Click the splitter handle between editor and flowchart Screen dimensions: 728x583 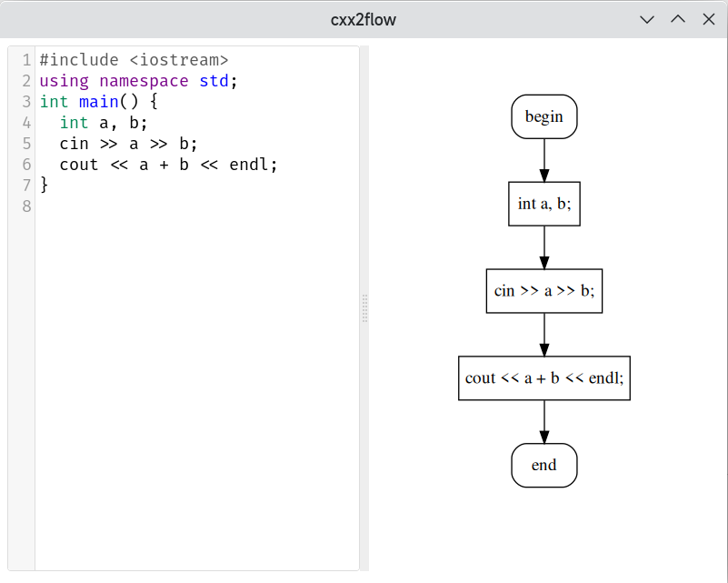coord(365,308)
